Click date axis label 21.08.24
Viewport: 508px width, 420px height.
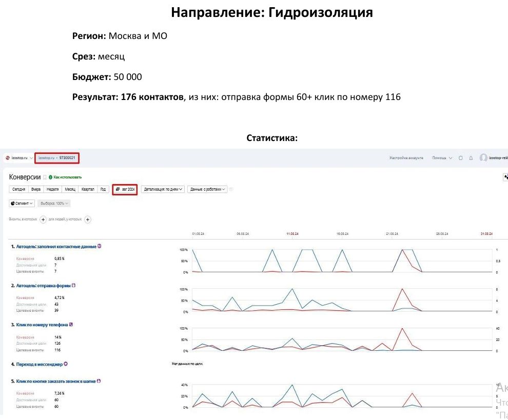pyautogui.click(x=392, y=233)
